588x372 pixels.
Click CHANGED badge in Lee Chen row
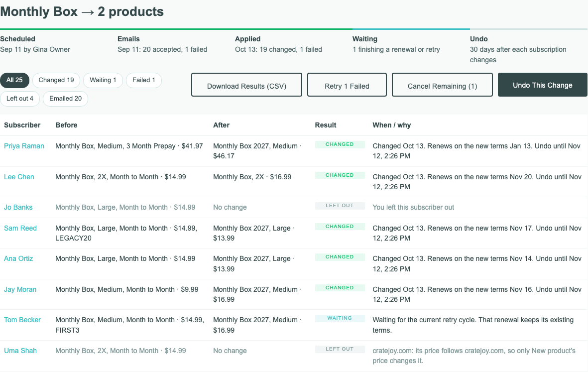click(x=340, y=175)
